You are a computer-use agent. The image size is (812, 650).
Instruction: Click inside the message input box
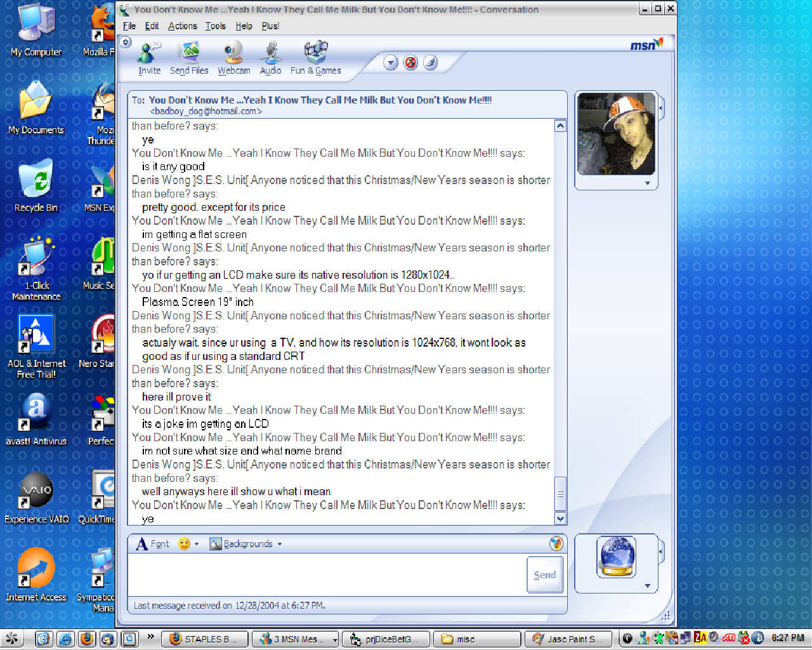(x=327, y=574)
